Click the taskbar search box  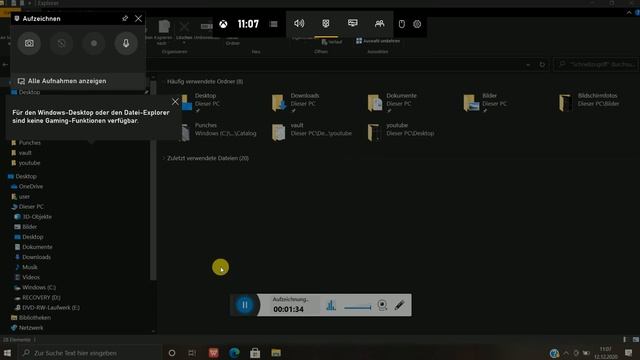coord(90,353)
